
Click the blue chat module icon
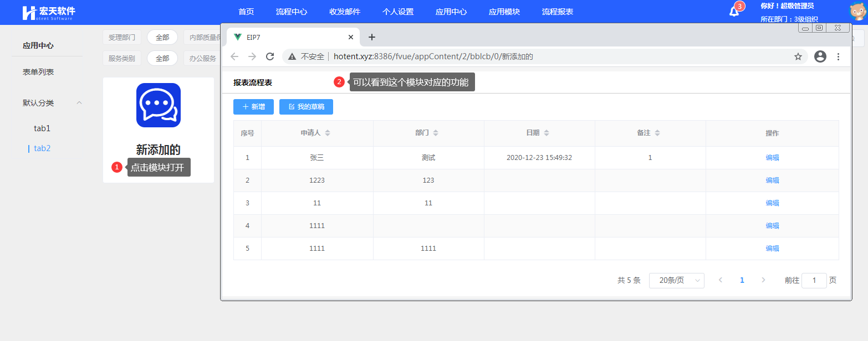158,105
